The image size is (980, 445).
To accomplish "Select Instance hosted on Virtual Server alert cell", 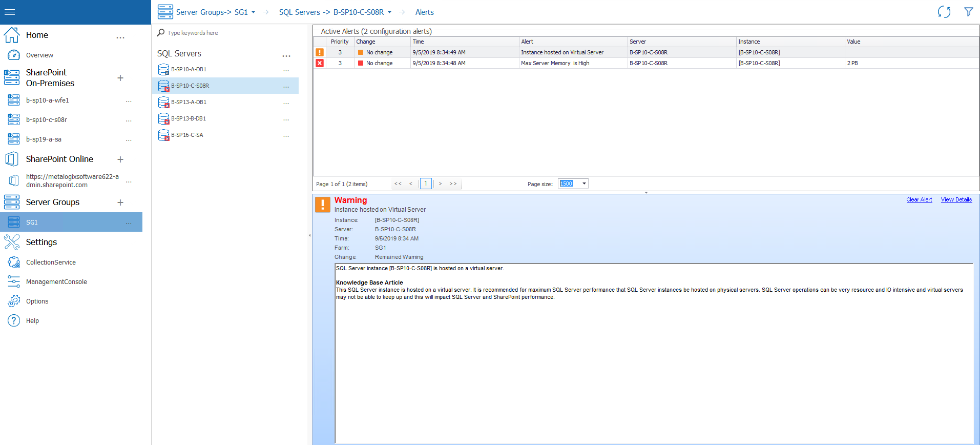I will [x=573, y=52].
